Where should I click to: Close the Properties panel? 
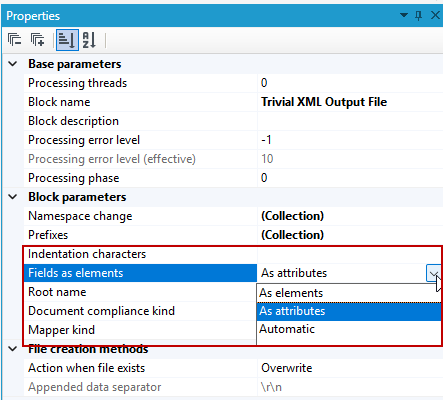(435, 15)
